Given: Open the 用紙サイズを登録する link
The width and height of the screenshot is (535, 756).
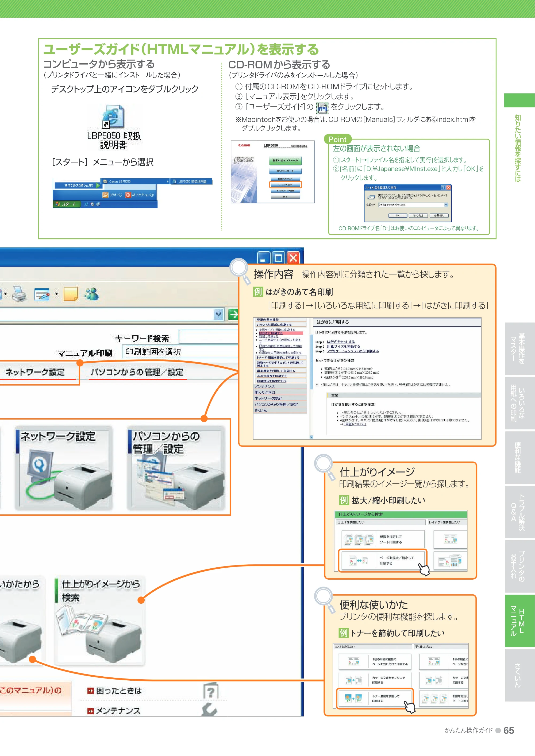Looking at the screenshot, I should click(x=343, y=346).
